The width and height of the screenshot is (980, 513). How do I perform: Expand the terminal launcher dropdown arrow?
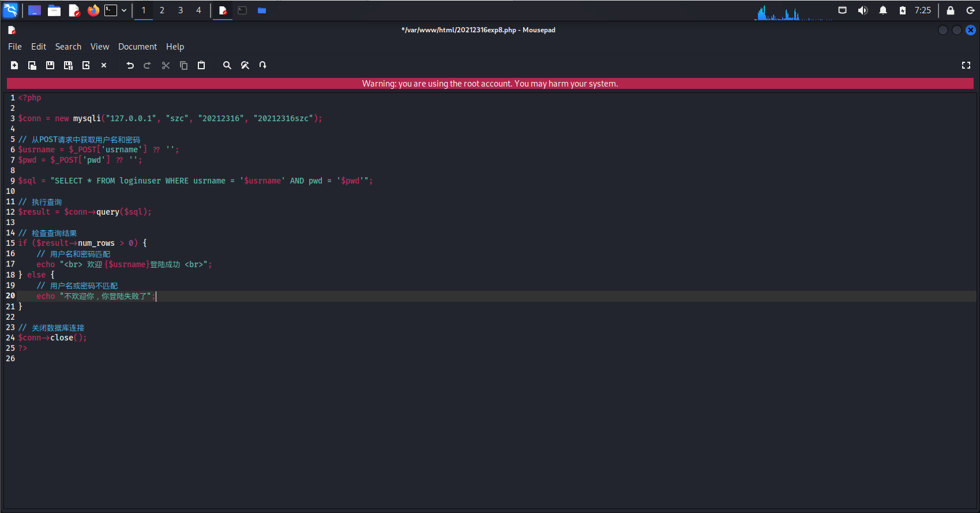[124, 10]
